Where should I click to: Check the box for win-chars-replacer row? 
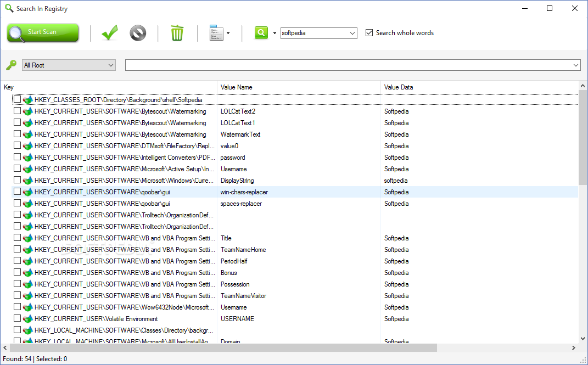17,192
